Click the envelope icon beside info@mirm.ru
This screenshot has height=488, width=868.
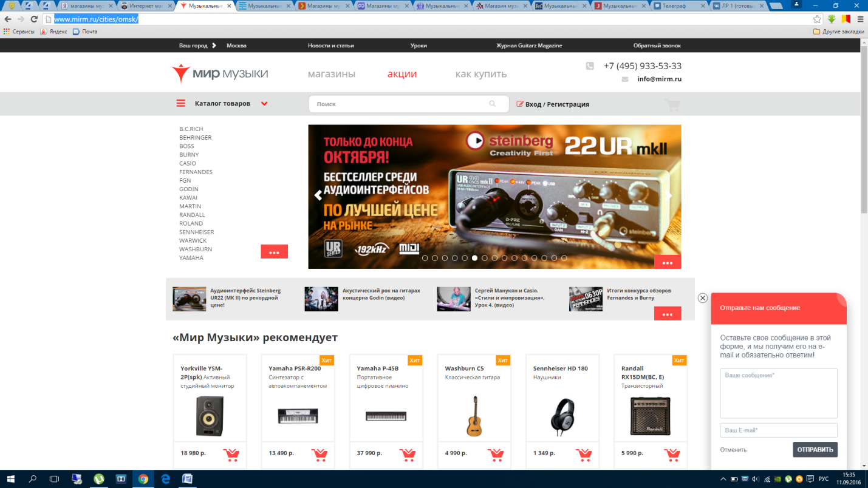625,80
